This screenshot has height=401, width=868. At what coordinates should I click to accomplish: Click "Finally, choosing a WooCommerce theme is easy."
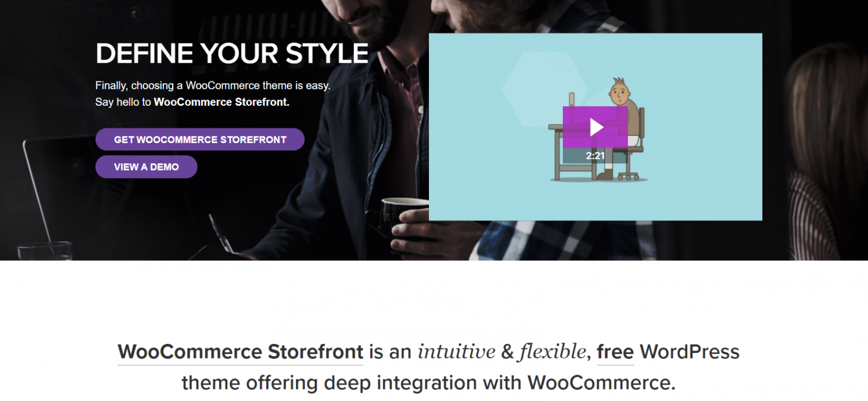point(213,86)
